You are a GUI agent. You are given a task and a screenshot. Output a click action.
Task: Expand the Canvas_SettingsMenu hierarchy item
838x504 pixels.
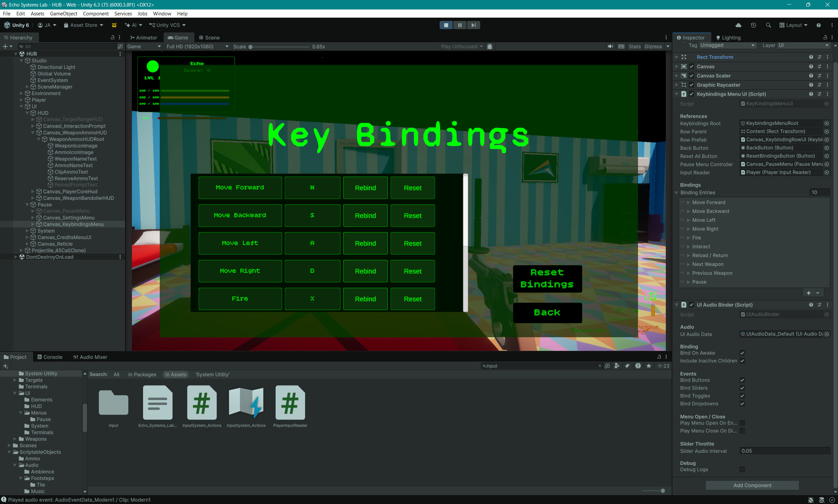33,218
